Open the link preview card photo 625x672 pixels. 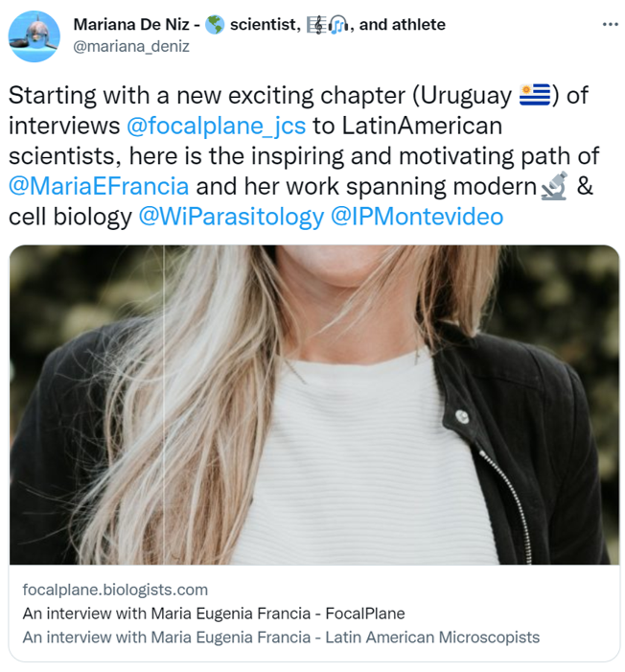(x=314, y=405)
